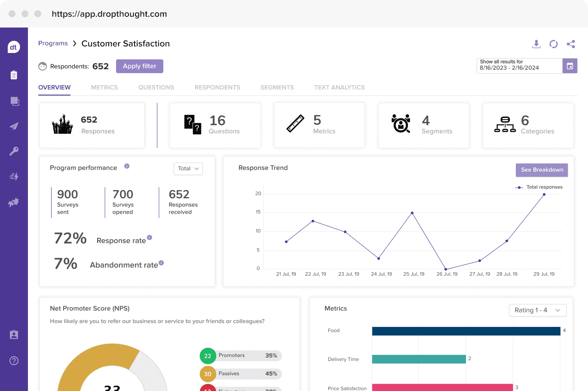Switch to the OVERVIEW tab
Image resolution: width=588 pixels, height=391 pixels.
(x=55, y=87)
